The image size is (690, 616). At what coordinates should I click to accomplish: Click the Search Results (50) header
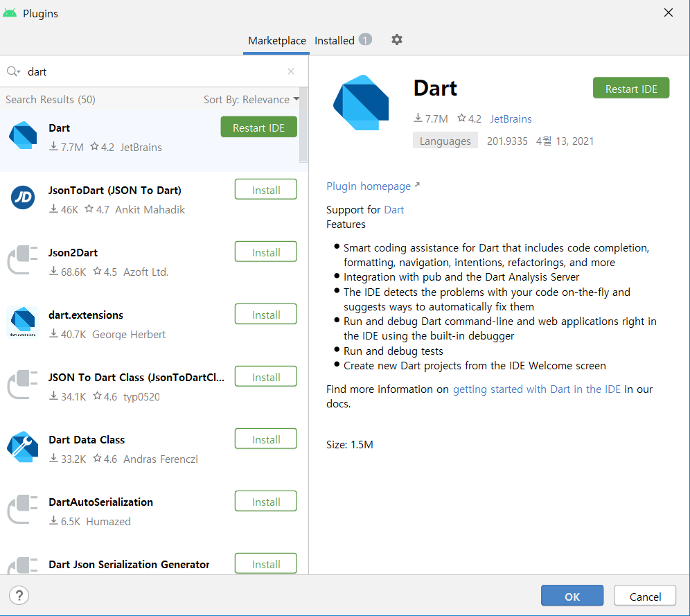[50, 100]
